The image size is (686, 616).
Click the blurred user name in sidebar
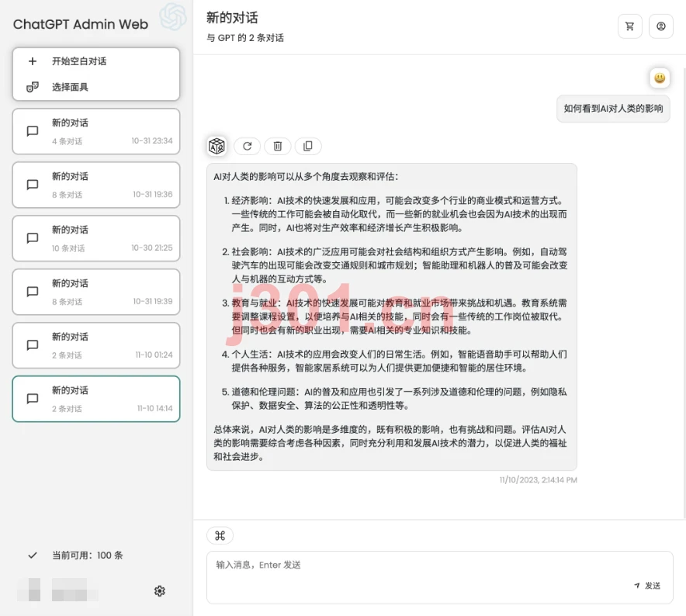(74, 590)
